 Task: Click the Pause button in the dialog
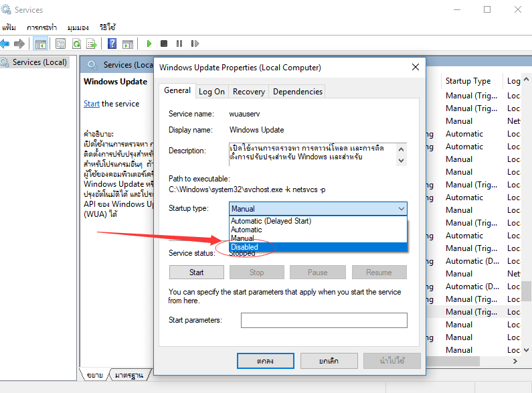(318, 272)
